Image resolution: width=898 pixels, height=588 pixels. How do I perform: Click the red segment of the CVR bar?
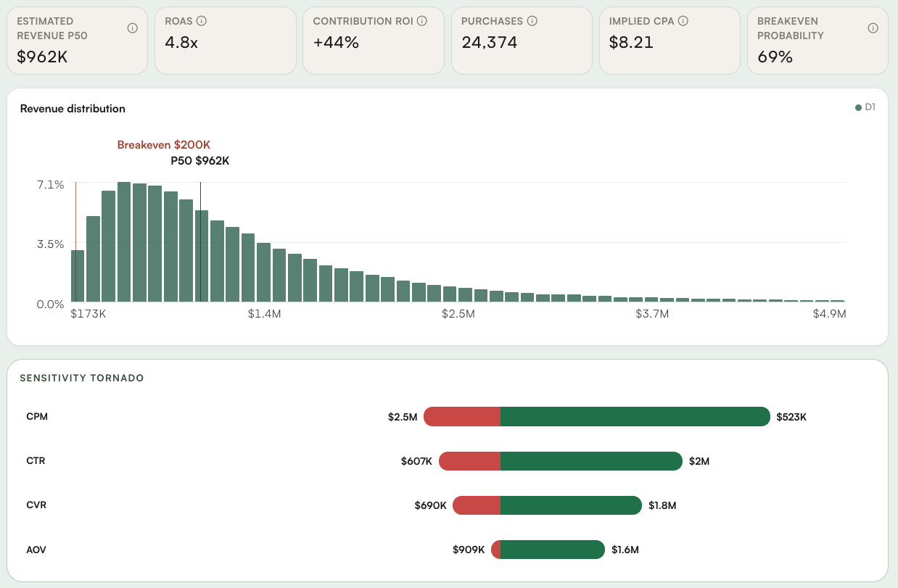tap(477, 505)
